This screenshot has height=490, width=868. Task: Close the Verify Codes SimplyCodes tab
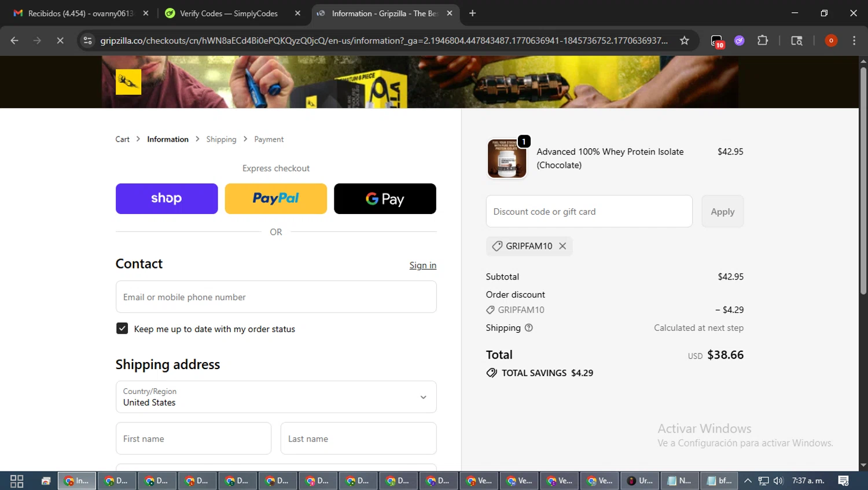tap(297, 13)
